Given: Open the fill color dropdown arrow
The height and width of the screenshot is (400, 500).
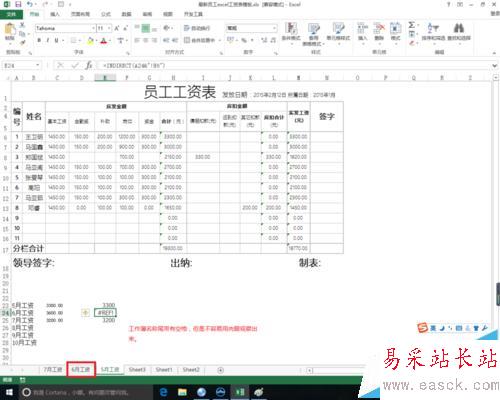Looking at the screenshot, I should (97, 41).
